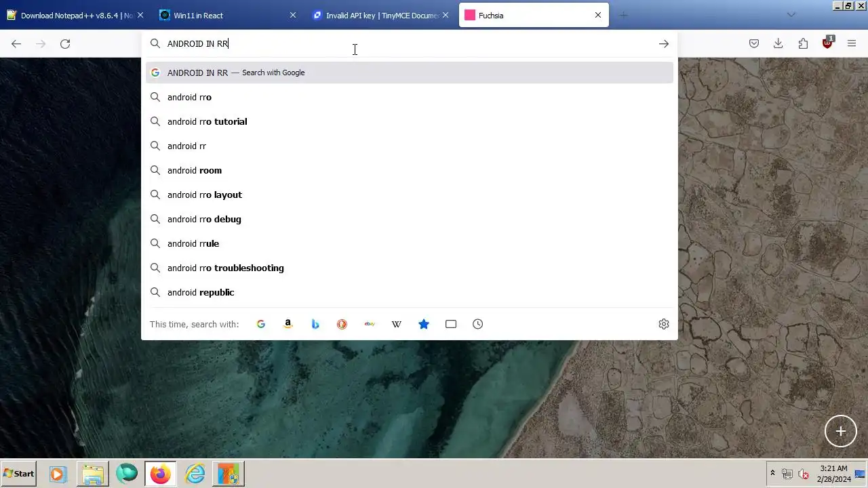Open a new browser tab
Viewport: 868px width, 488px height.
coord(623,15)
